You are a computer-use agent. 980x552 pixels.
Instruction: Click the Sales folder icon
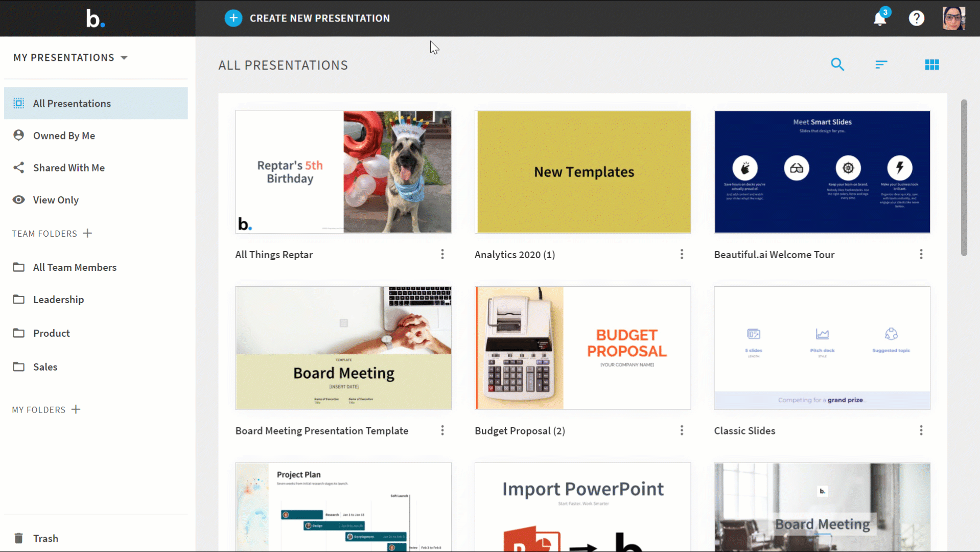pyautogui.click(x=19, y=367)
